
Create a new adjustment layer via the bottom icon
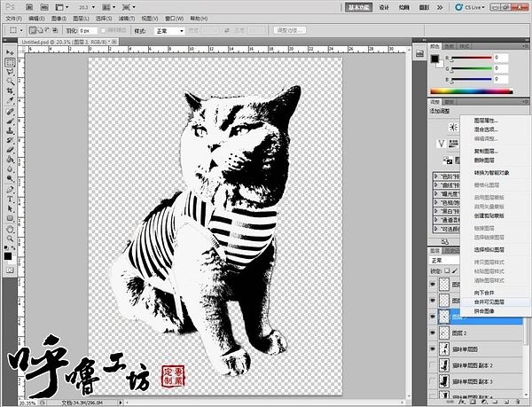(x=484, y=402)
